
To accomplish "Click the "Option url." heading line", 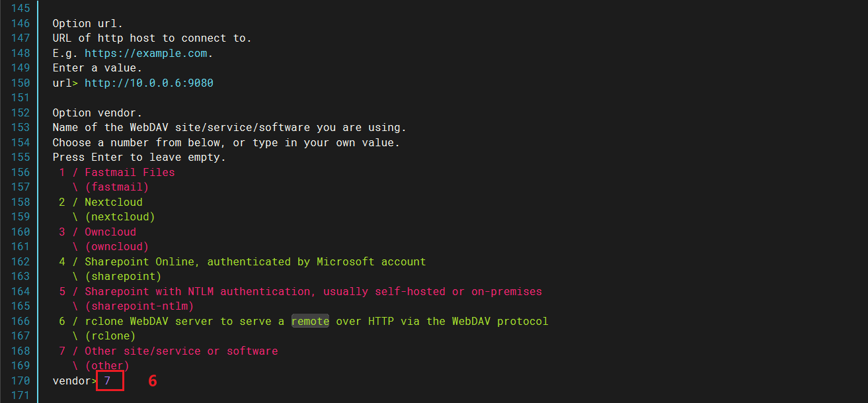I will tap(87, 23).
